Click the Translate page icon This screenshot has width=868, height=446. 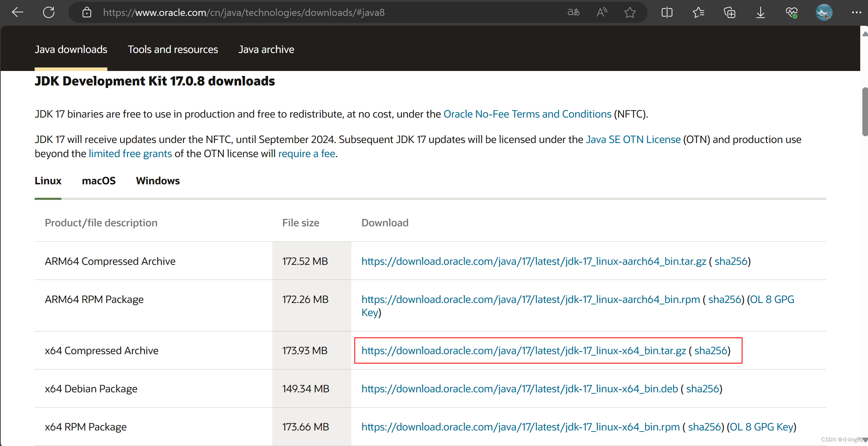[573, 12]
